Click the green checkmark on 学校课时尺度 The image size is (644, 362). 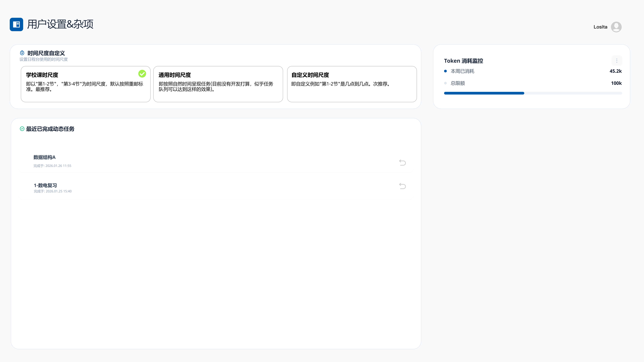(x=142, y=74)
